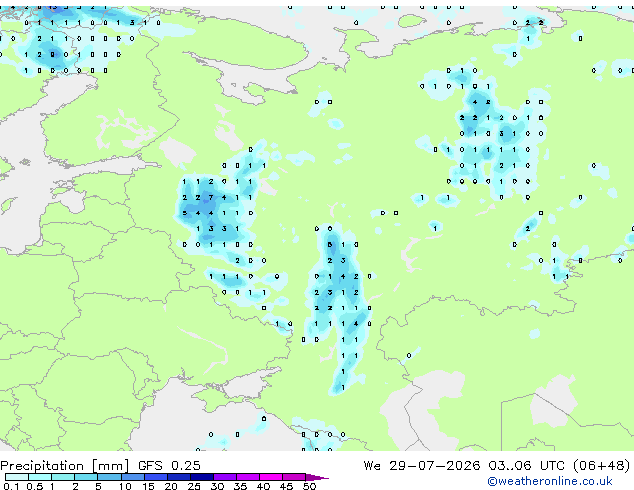Click the 0.1–0.5 mm legend color swatch
Viewport: 634px width, 490px height.
click(17, 477)
